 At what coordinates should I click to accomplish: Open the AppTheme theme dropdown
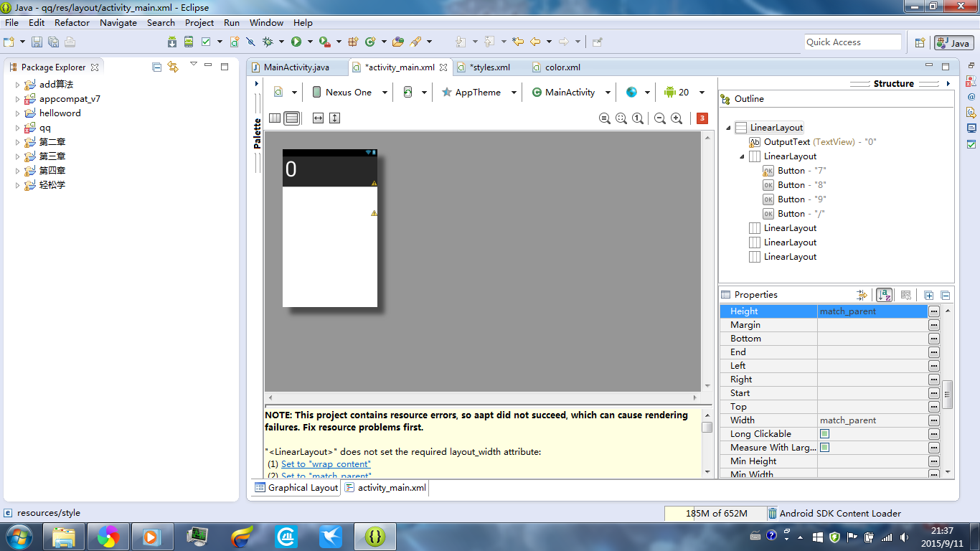(478, 93)
